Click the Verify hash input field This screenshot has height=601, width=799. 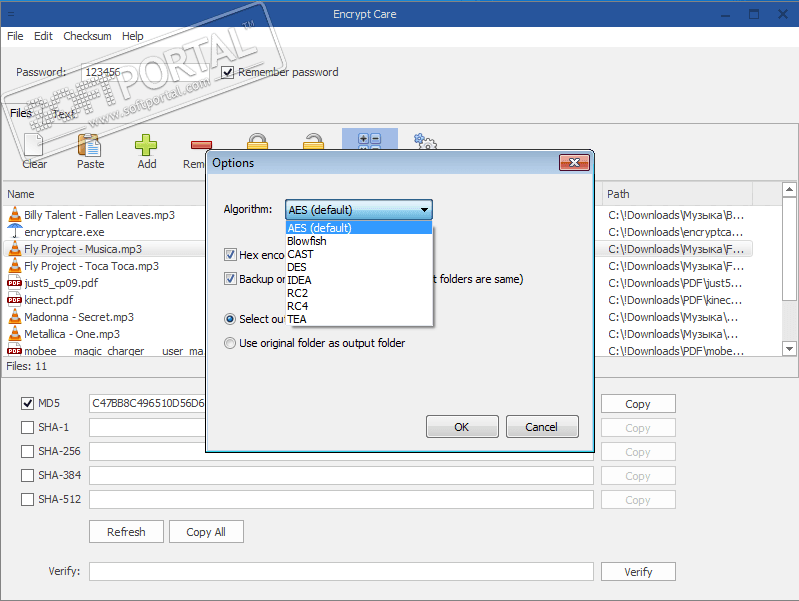tap(341, 571)
